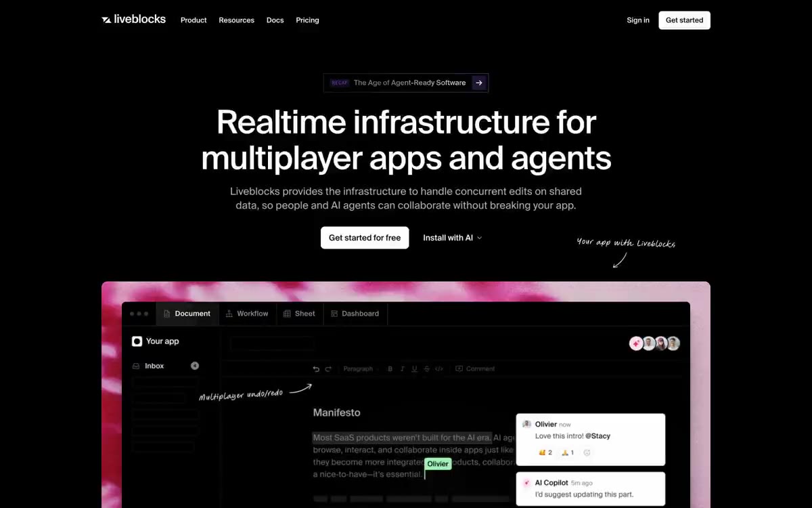
Task: Click the last user avatar in presence stack
Action: click(x=673, y=343)
